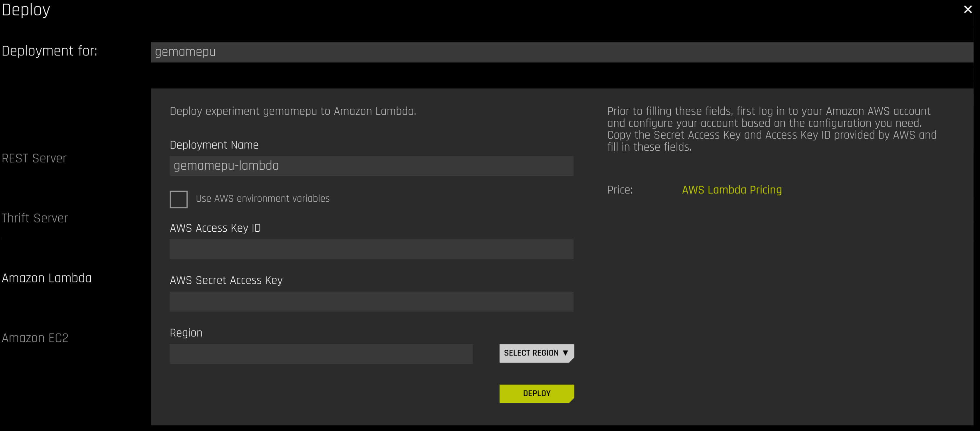The height and width of the screenshot is (431, 980).
Task: Toggle the Use AWS environment variables option
Action: [179, 199]
